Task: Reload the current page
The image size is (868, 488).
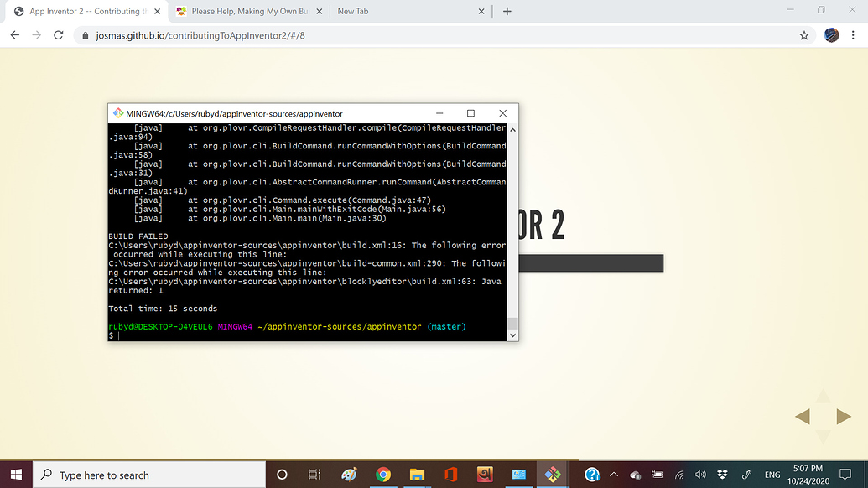Action: click(x=58, y=35)
